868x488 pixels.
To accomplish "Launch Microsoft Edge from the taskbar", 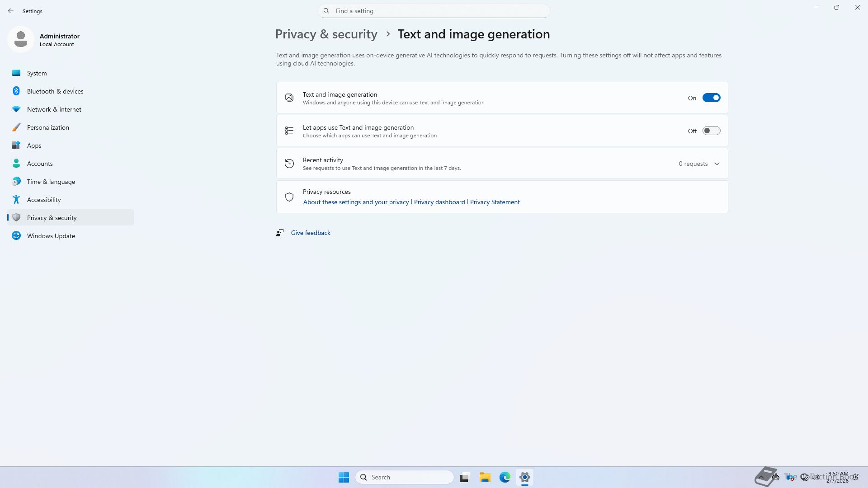I will (505, 477).
